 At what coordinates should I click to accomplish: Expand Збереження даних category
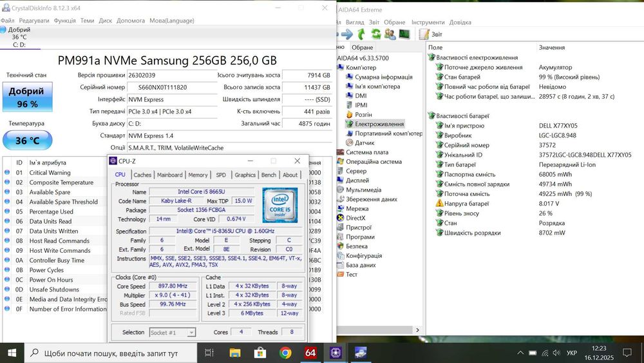coord(367,199)
